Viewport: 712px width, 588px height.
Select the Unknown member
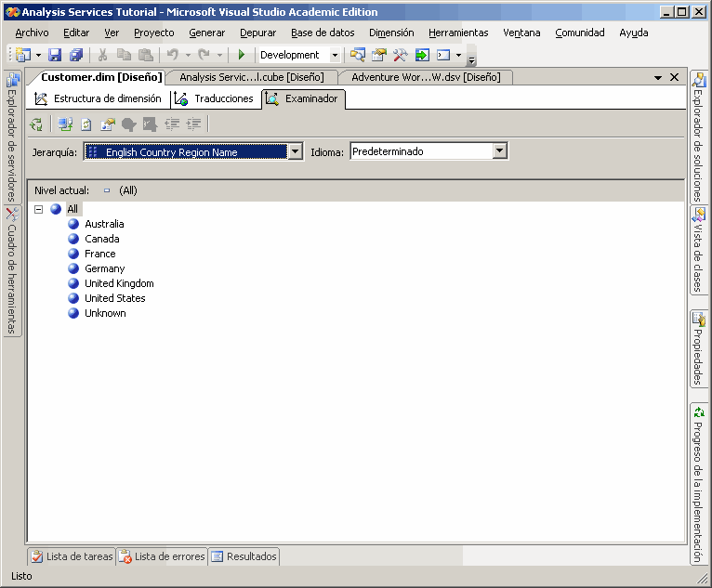pyautogui.click(x=105, y=313)
